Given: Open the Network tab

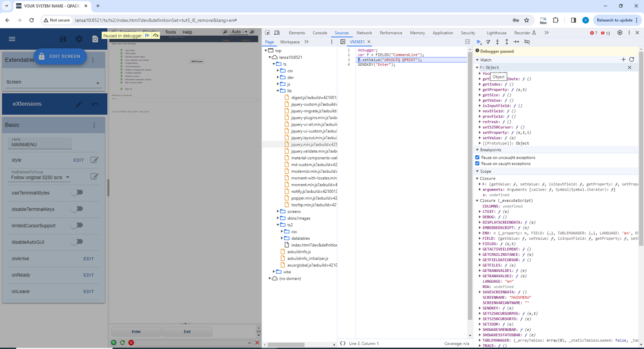Looking at the screenshot, I should [364, 33].
